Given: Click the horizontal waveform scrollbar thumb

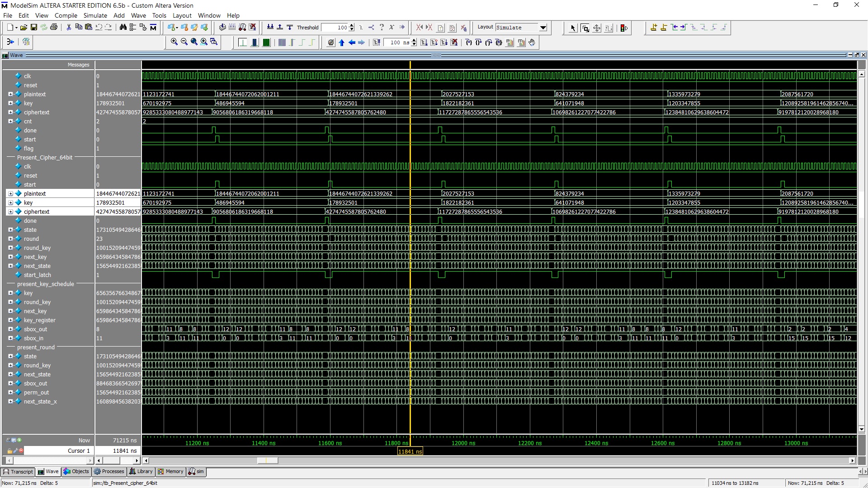Looking at the screenshot, I should pyautogui.click(x=267, y=460).
